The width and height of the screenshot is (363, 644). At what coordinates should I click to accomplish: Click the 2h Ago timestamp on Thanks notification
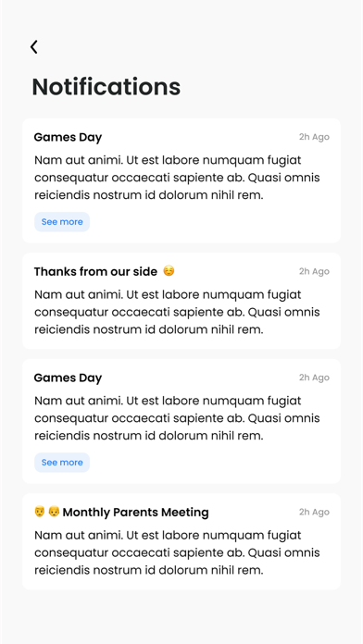[314, 271]
